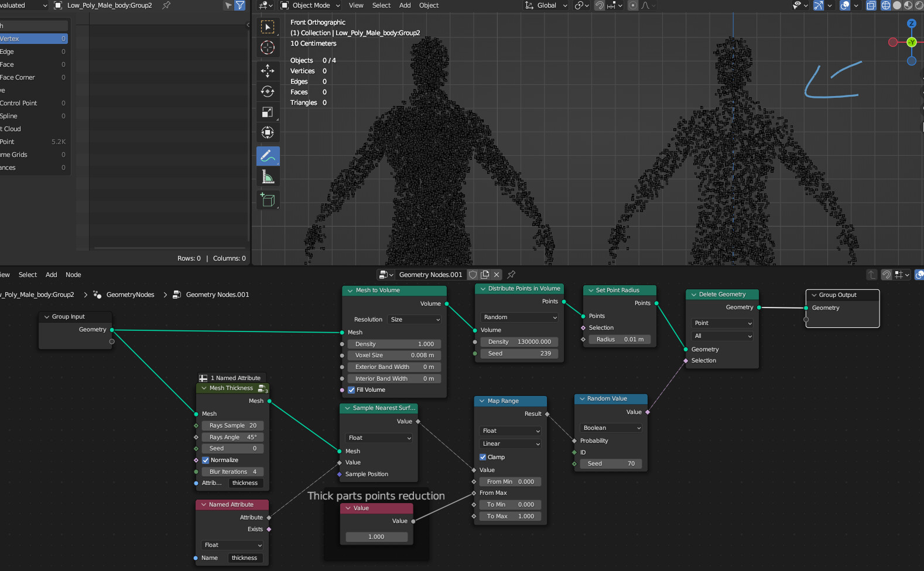Select the Annotate tool

[268, 156]
